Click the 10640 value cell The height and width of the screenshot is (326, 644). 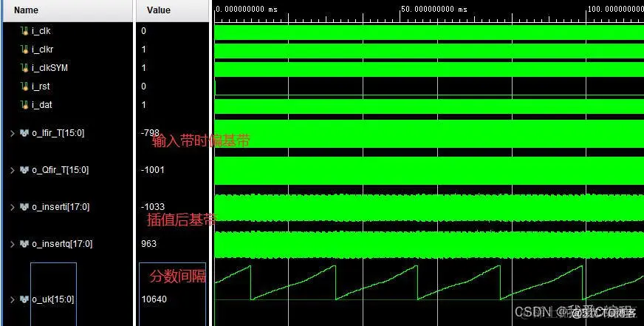pos(154,299)
